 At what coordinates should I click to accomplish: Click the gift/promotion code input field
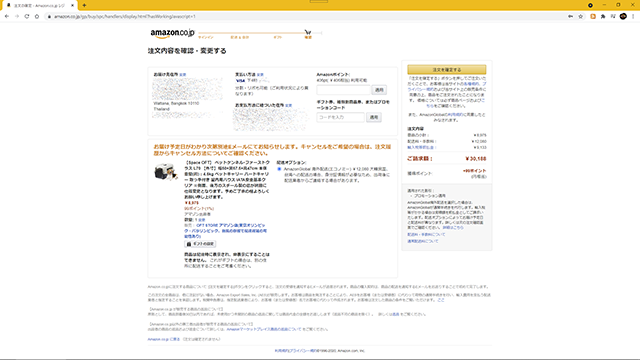point(340,117)
